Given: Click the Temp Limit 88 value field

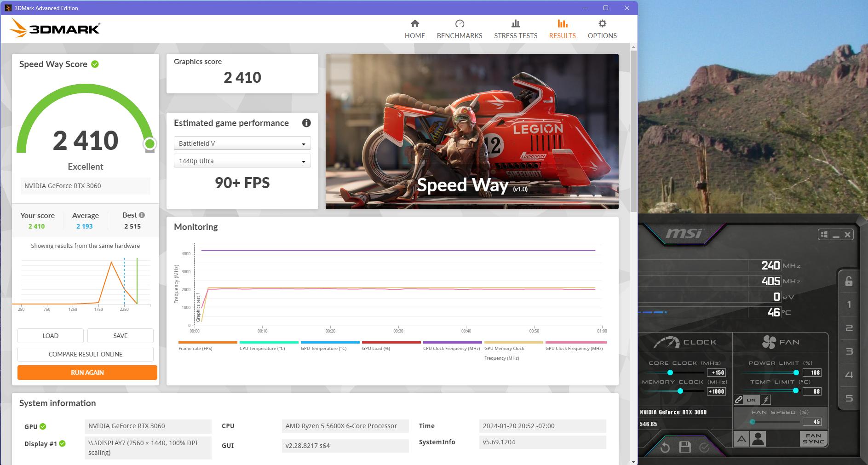Looking at the screenshot, I should 812,391.
